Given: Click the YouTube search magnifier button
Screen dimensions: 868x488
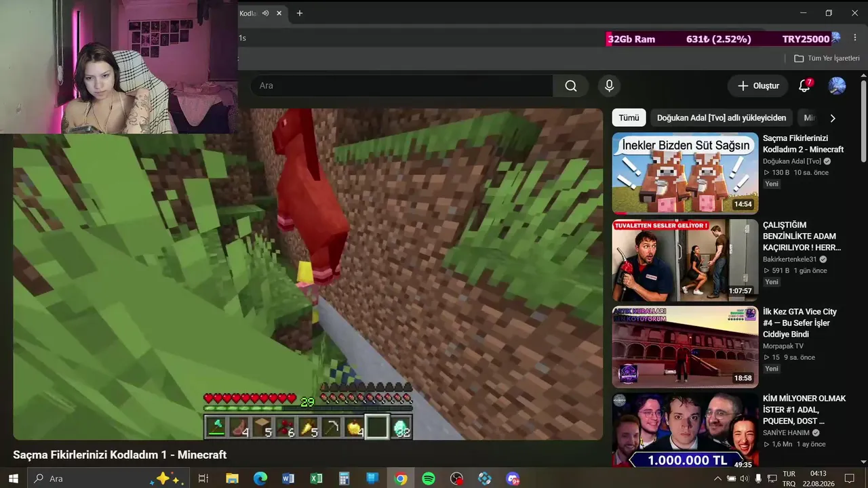Looking at the screenshot, I should coord(571,86).
